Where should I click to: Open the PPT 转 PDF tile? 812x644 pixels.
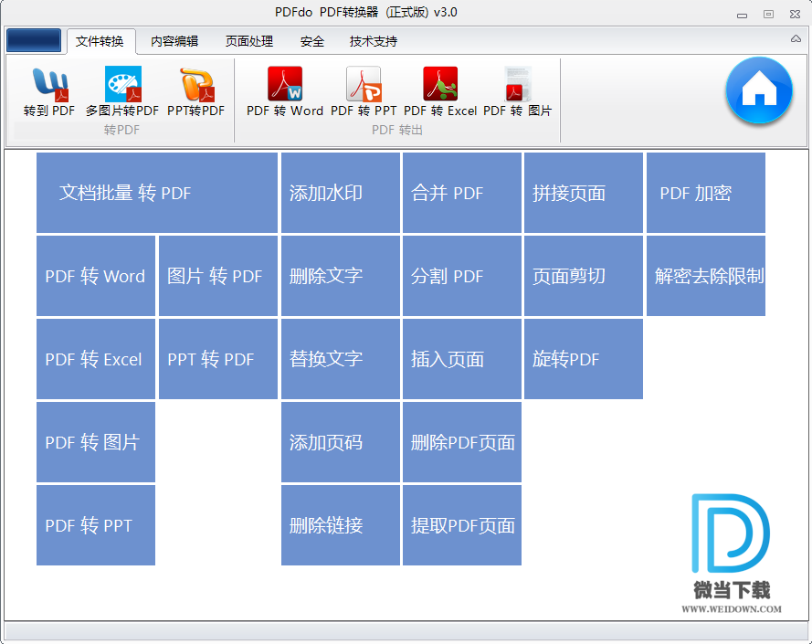218,358
